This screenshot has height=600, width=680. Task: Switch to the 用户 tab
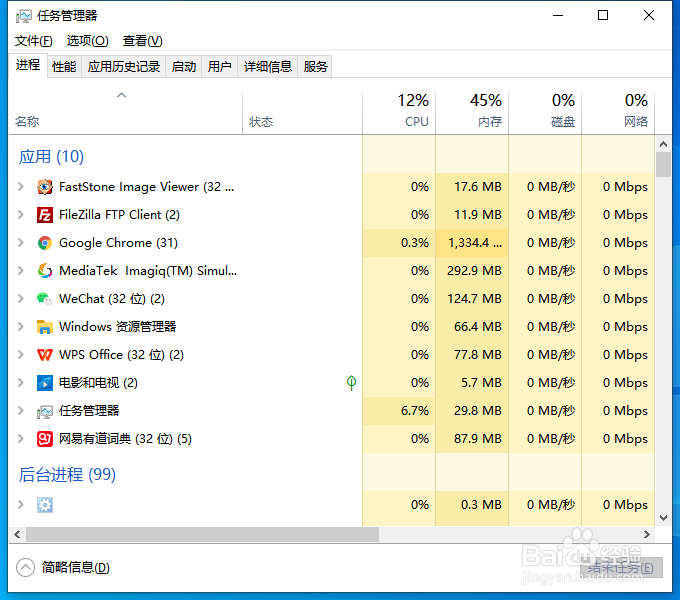coord(219,66)
